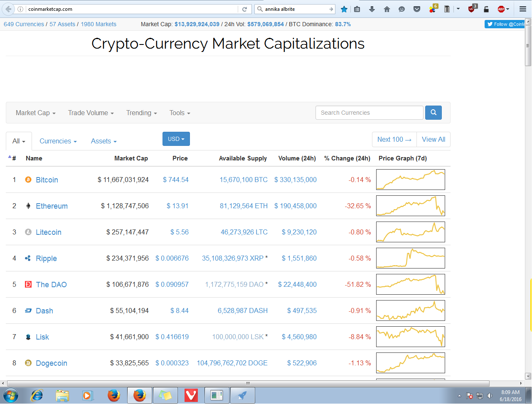Open the Dash name link
This screenshot has width=532, height=404.
pyautogui.click(x=44, y=310)
